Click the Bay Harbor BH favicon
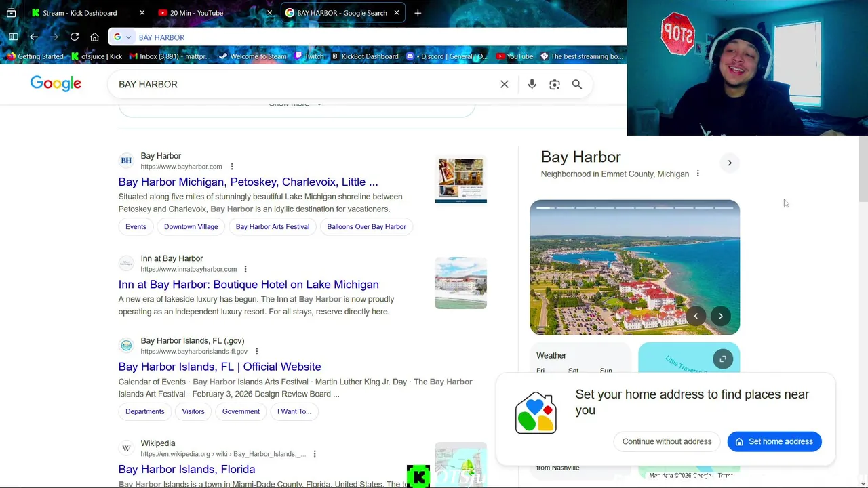This screenshot has height=488, width=868. point(126,161)
